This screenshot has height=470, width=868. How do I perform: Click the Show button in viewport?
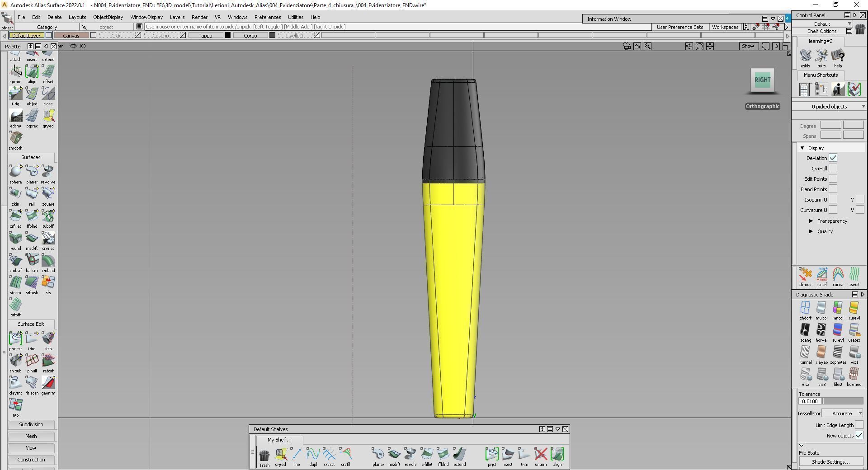(748, 46)
